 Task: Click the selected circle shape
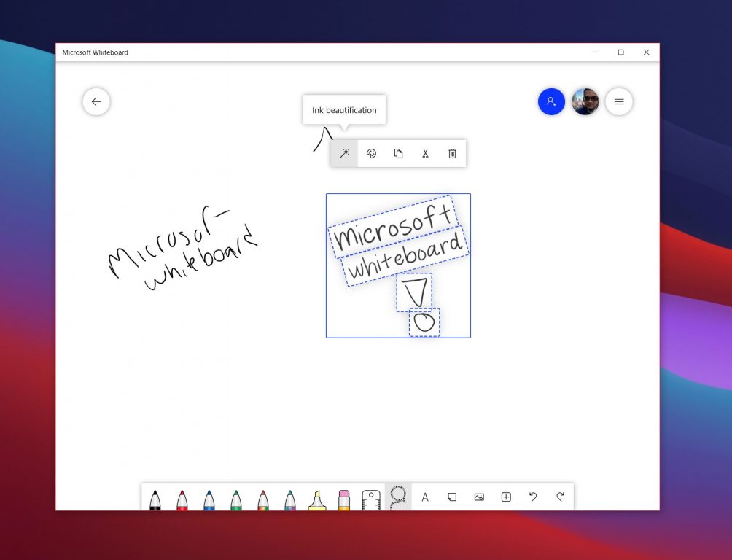(x=424, y=322)
